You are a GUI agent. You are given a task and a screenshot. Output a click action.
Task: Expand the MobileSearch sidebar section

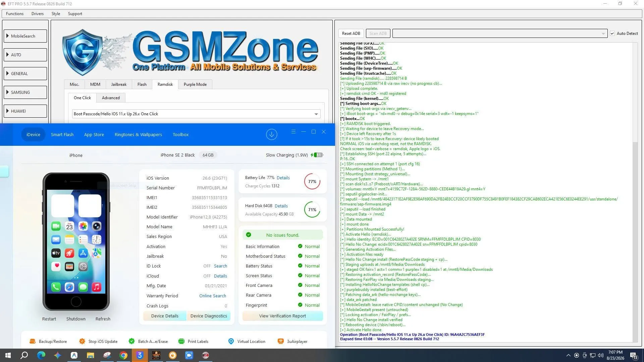(25, 36)
